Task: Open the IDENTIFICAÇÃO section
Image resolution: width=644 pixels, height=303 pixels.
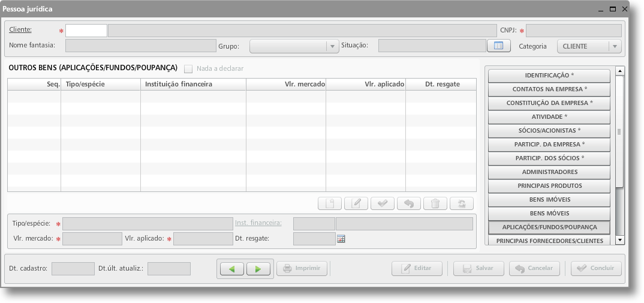Action: click(x=549, y=76)
